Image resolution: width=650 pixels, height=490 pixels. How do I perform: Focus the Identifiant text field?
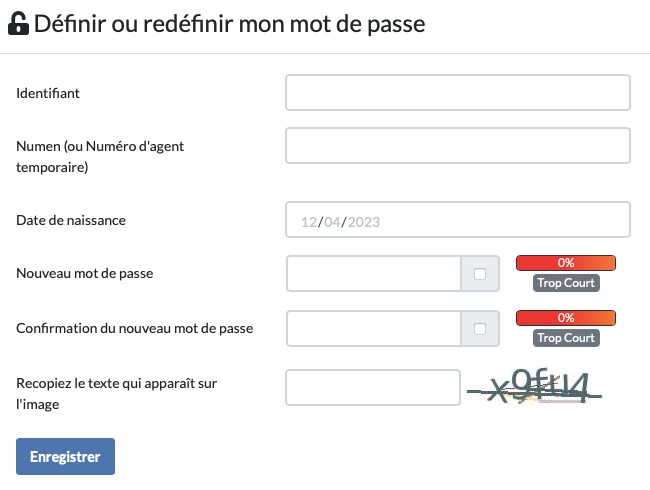tap(457, 92)
